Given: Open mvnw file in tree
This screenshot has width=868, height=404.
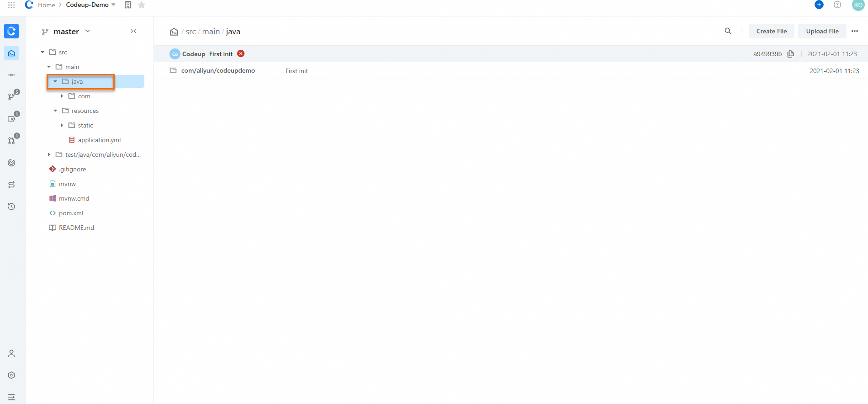Looking at the screenshot, I should [x=67, y=184].
